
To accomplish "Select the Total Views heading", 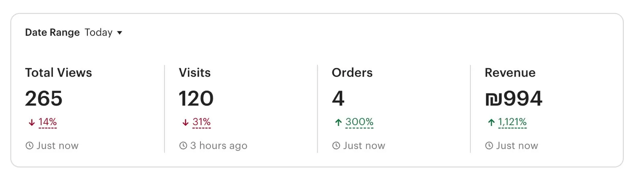I will (x=58, y=73).
